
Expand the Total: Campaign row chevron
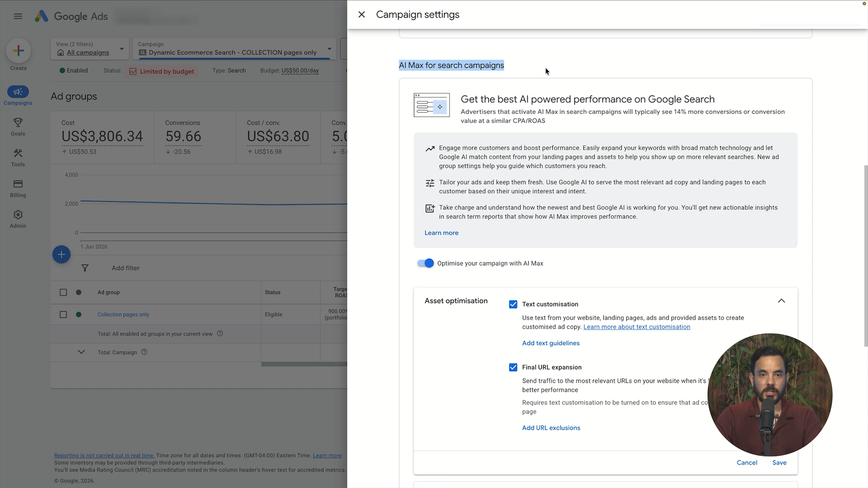81,352
